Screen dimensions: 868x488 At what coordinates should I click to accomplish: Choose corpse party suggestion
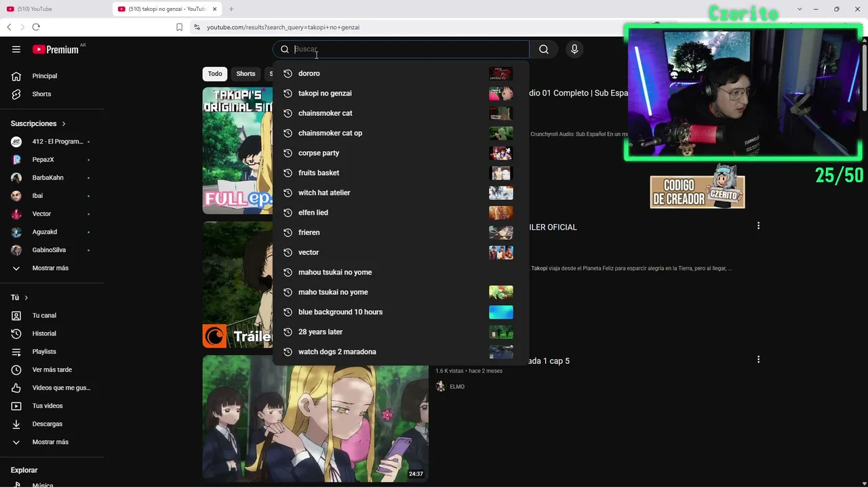pos(401,153)
